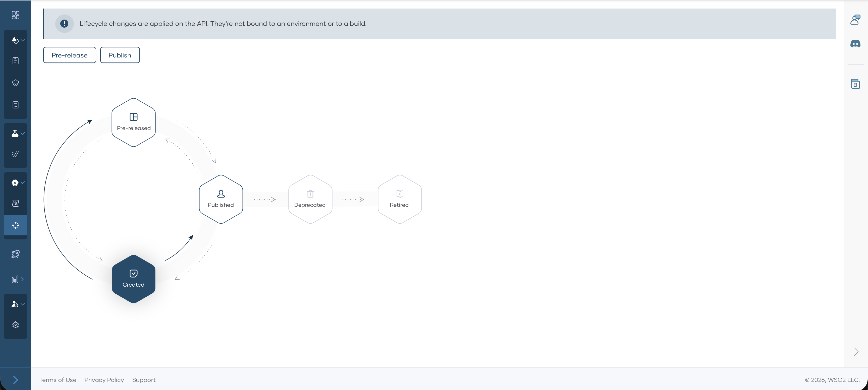Click the Publish button
This screenshot has width=868, height=390.
pos(120,55)
